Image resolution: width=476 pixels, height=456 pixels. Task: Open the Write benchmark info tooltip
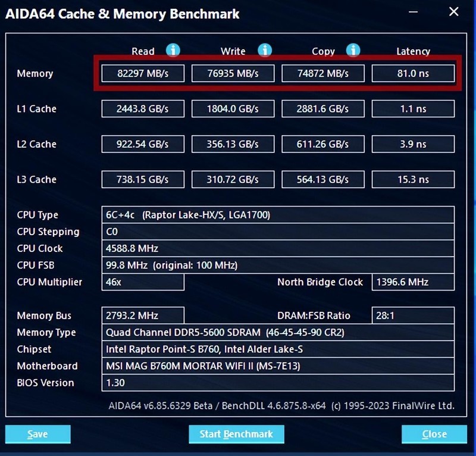click(x=264, y=51)
